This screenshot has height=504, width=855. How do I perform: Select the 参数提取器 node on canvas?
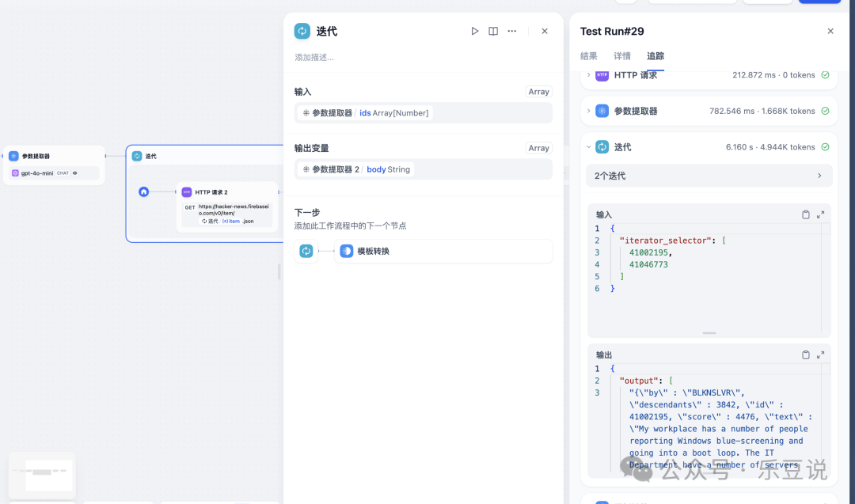(54, 165)
